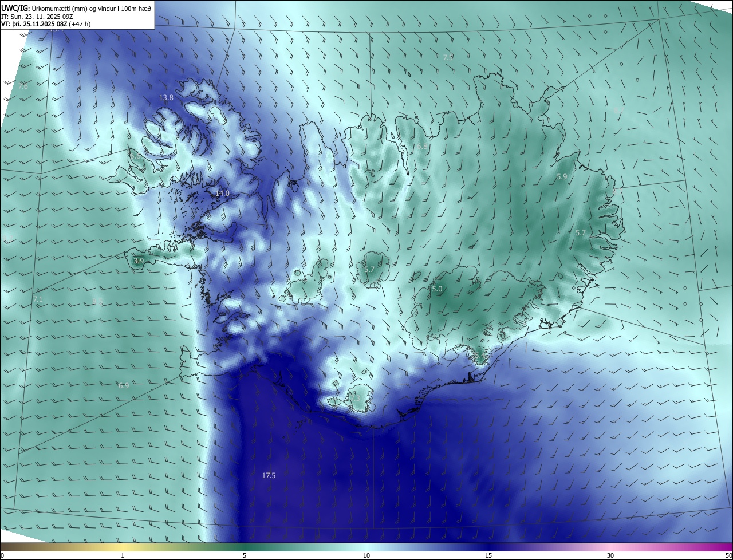Screen dimensions: 733x560
Task: Click the colorbar tick label 0
Action: tap(2, 555)
